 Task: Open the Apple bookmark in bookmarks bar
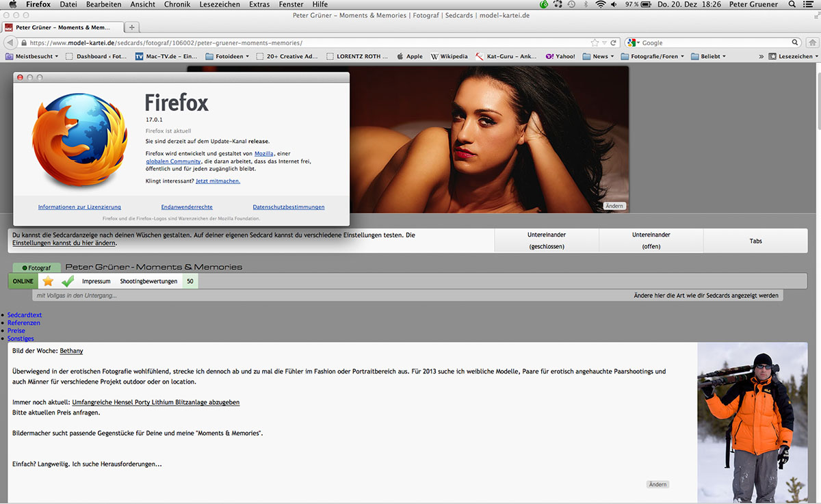409,56
